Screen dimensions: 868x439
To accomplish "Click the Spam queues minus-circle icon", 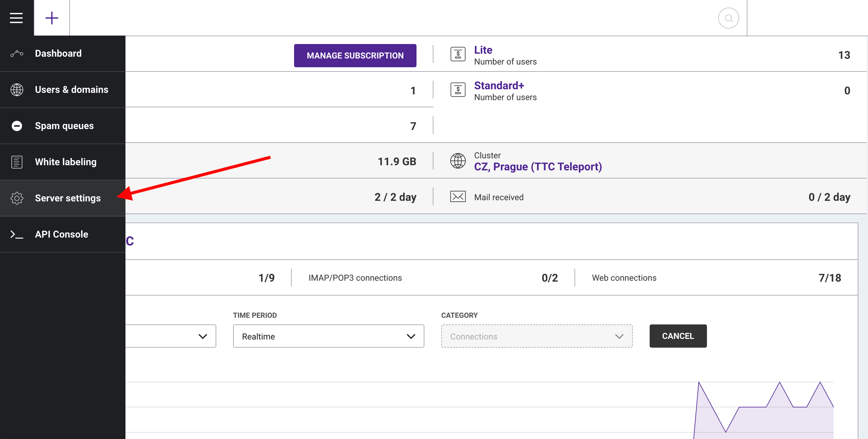I will (x=17, y=126).
